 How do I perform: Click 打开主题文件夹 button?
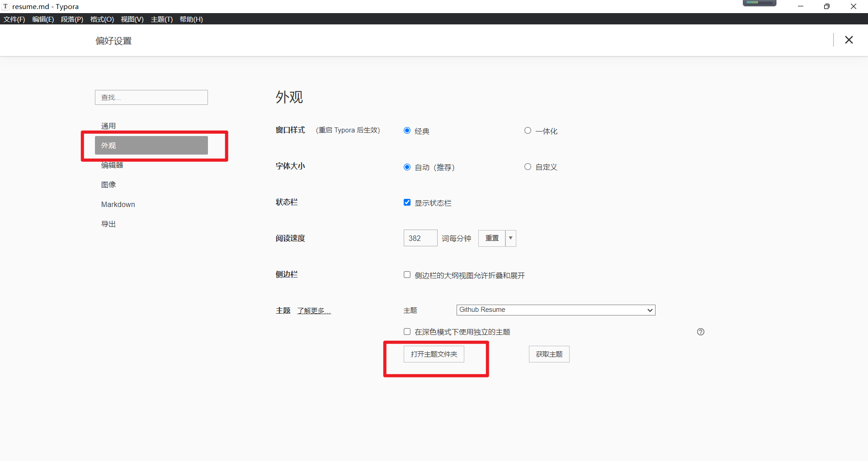pyautogui.click(x=434, y=354)
